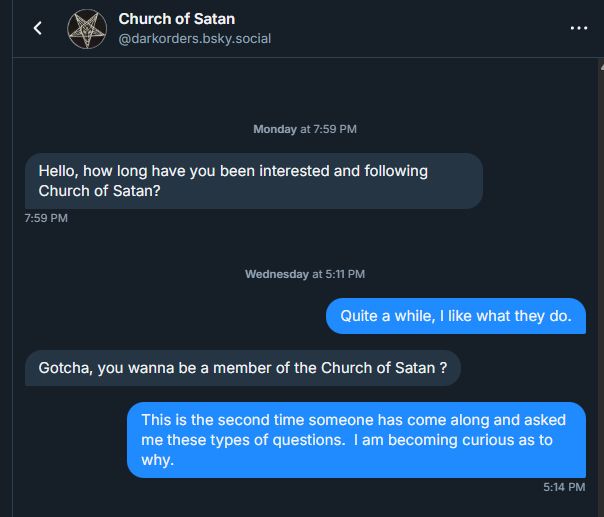The height and width of the screenshot is (517, 604).
Task: Click the dark left edge strip of the chat
Action: coord(5,300)
